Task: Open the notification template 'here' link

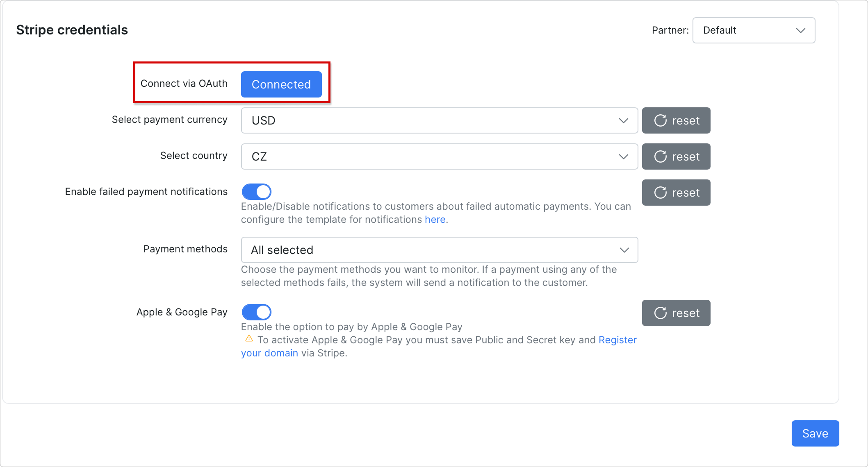Action: pyautogui.click(x=435, y=219)
